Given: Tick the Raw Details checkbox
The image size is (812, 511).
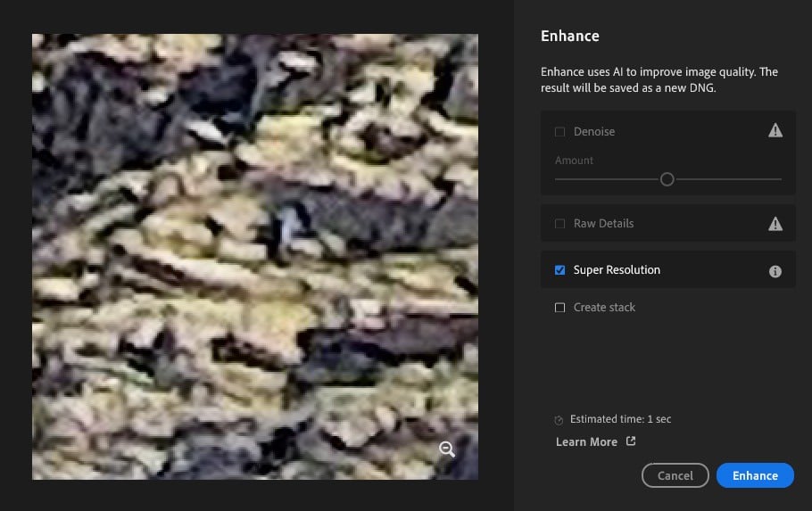Looking at the screenshot, I should click(560, 224).
